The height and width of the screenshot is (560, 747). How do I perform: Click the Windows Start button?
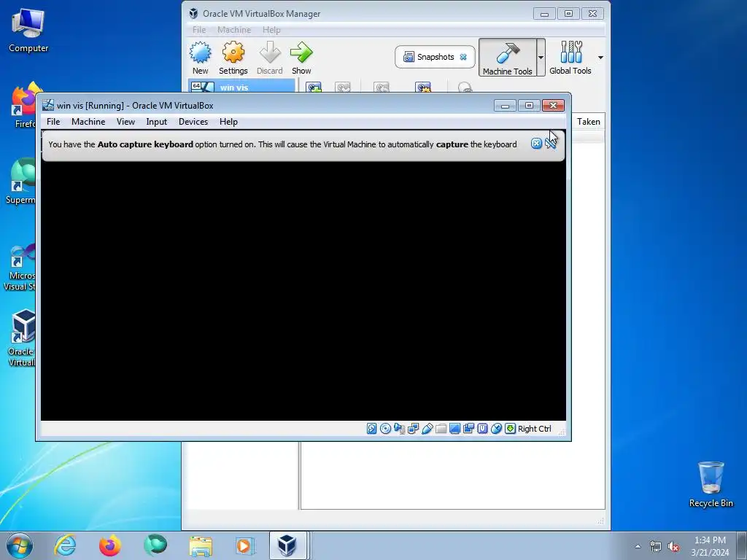point(20,545)
